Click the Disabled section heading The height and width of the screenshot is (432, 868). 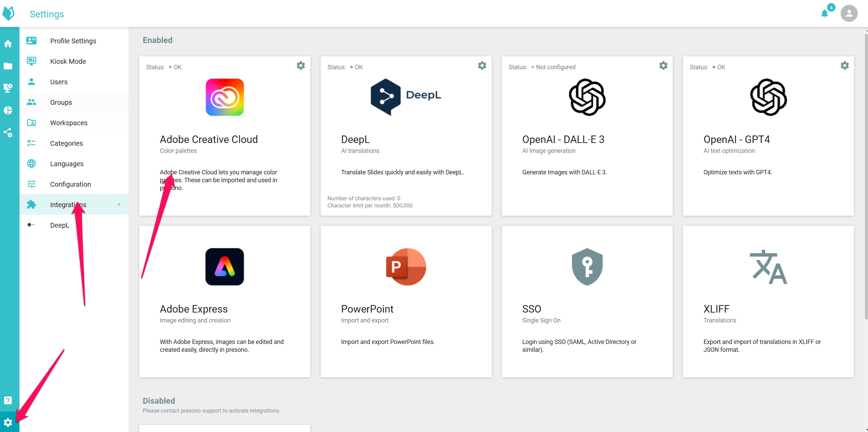[x=159, y=401]
